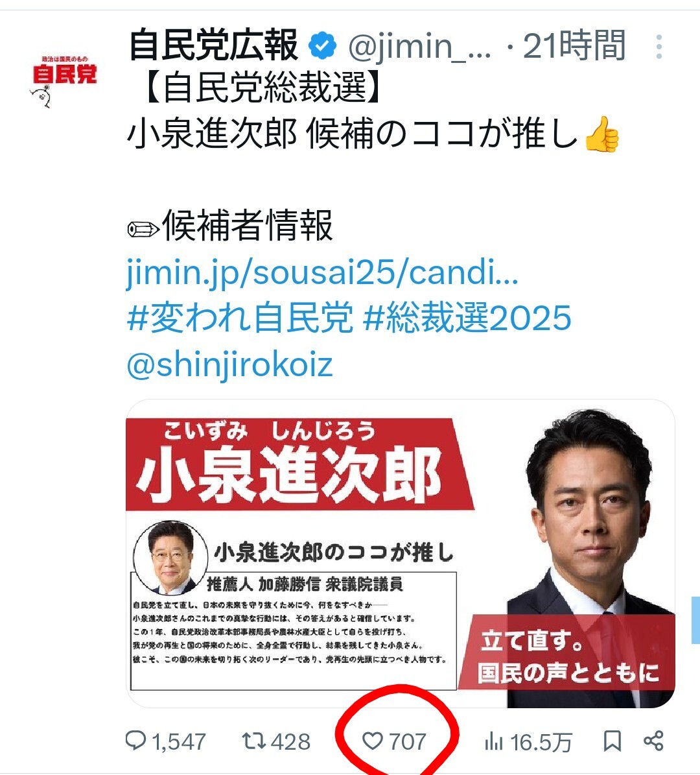Open the @shinjirokoiz mention

point(229,364)
